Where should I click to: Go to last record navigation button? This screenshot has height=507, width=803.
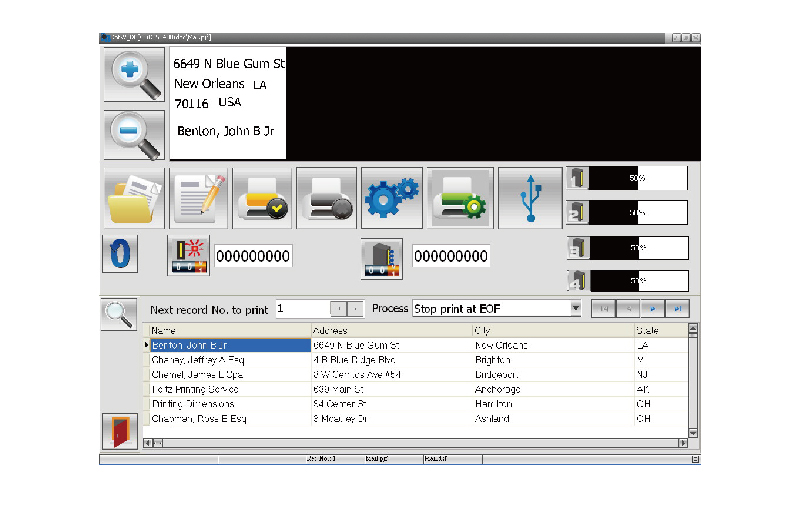(677, 309)
